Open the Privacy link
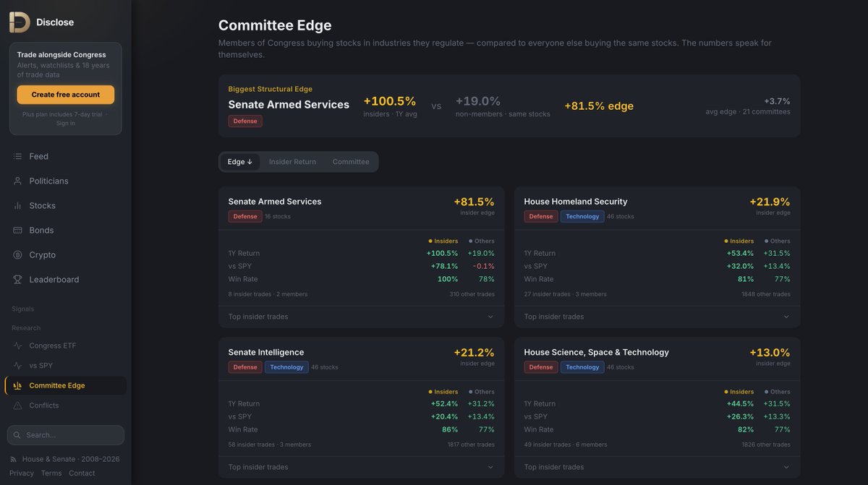This screenshot has width=868, height=485. (22, 473)
